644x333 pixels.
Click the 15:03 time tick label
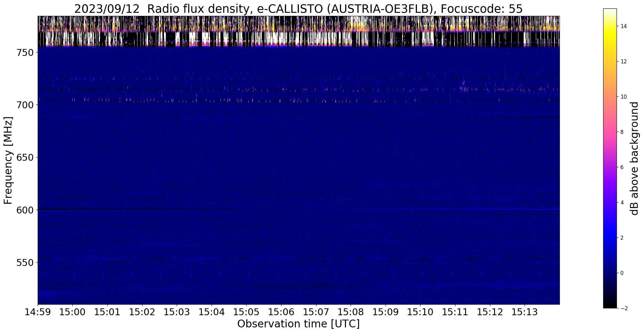pos(177,312)
